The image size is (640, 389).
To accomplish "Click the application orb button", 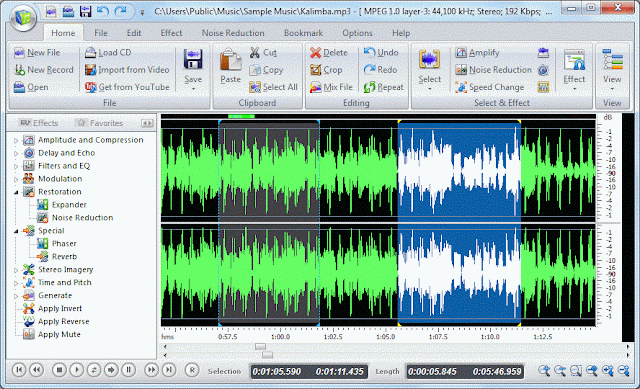I will (23, 18).
